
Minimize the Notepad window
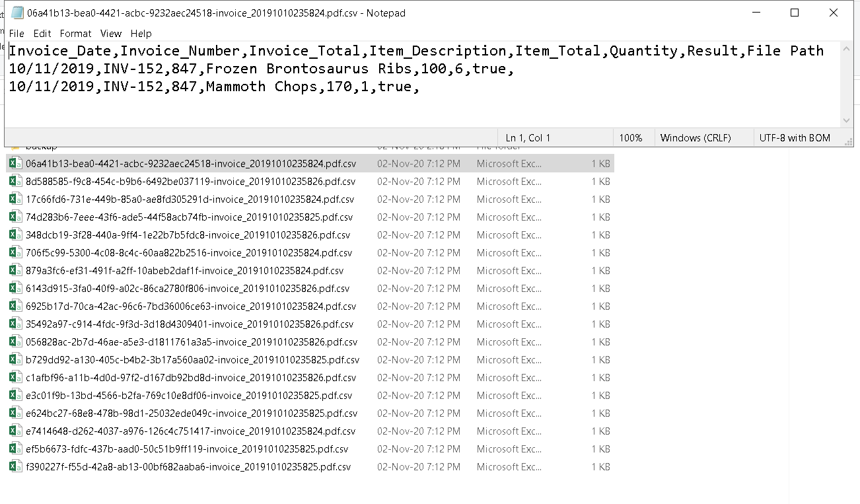(x=756, y=13)
